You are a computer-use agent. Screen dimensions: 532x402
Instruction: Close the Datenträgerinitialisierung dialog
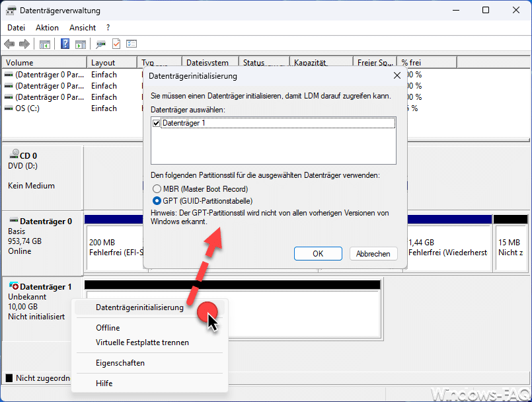coord(397,75)
